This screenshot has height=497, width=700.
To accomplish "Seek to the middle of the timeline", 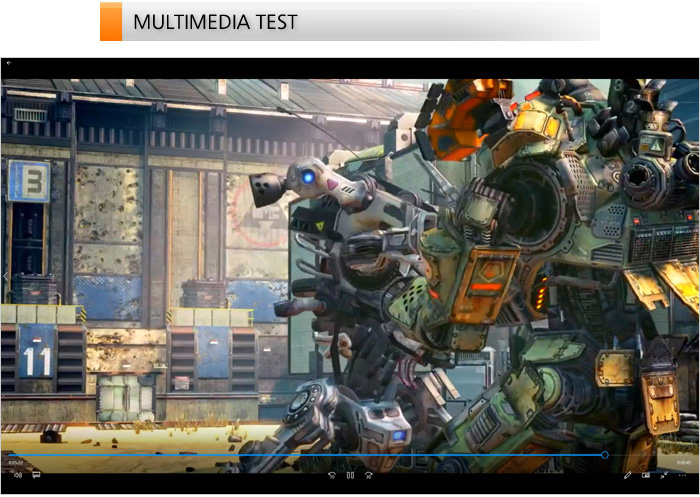I will click(350, 455).
